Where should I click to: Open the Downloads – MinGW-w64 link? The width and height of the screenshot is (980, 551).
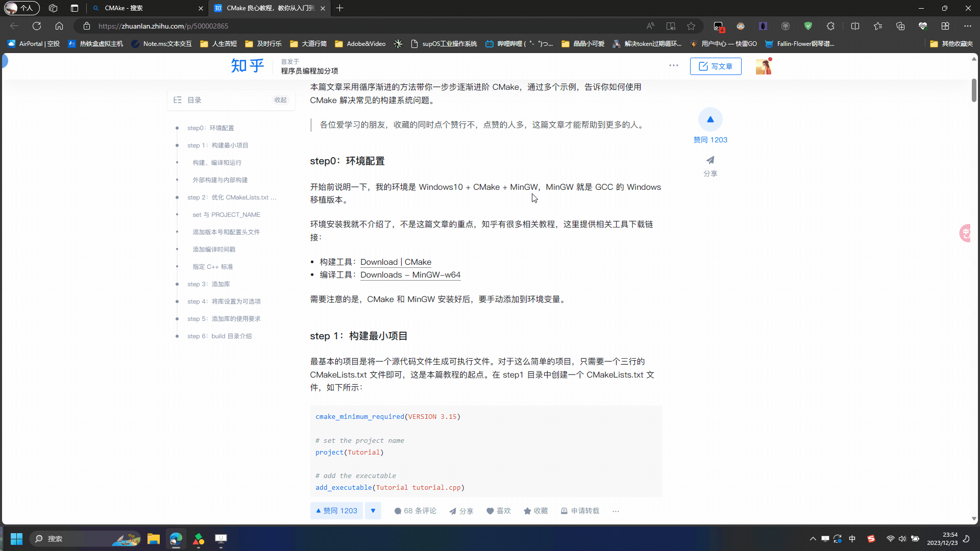click(410, 274)
